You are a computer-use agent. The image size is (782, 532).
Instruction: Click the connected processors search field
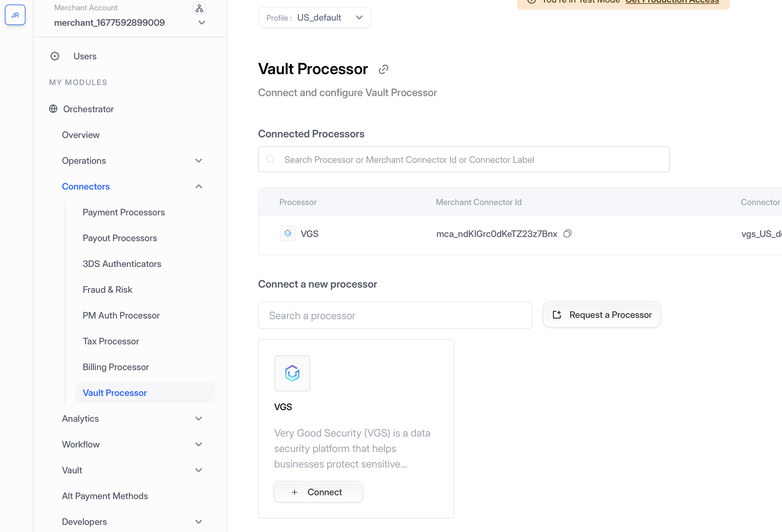464,159
